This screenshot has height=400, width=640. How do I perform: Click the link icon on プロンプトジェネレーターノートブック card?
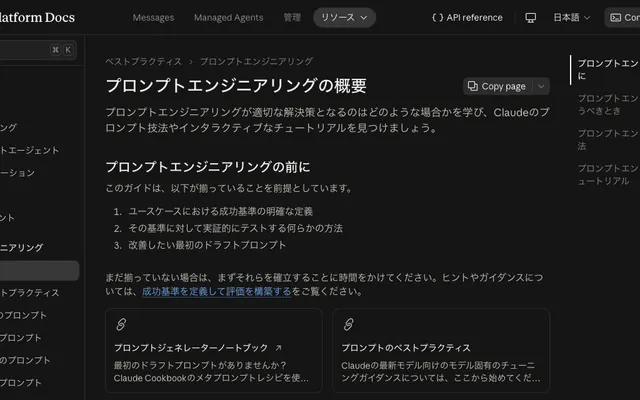coord(121,324)
